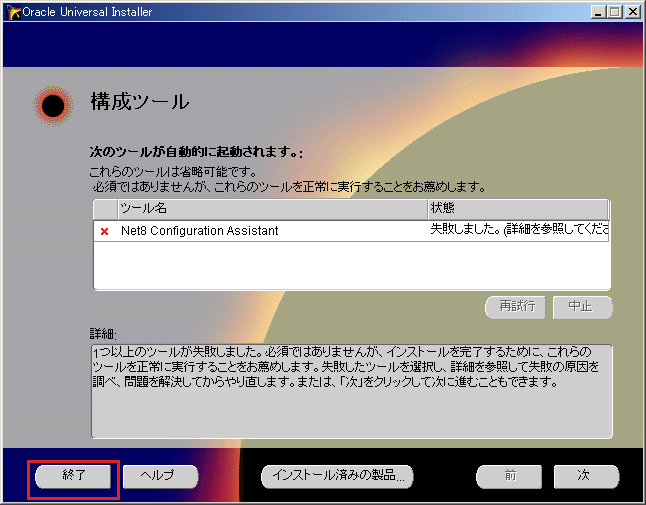
Task: Click the red X failure icon
Action: click(105, 231)
